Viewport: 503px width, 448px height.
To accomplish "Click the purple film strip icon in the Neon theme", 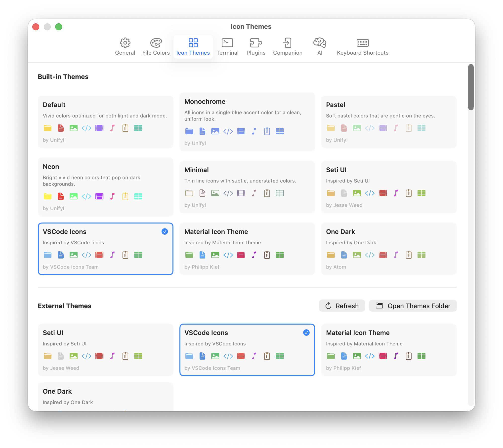I will click(x=99, y=196).
